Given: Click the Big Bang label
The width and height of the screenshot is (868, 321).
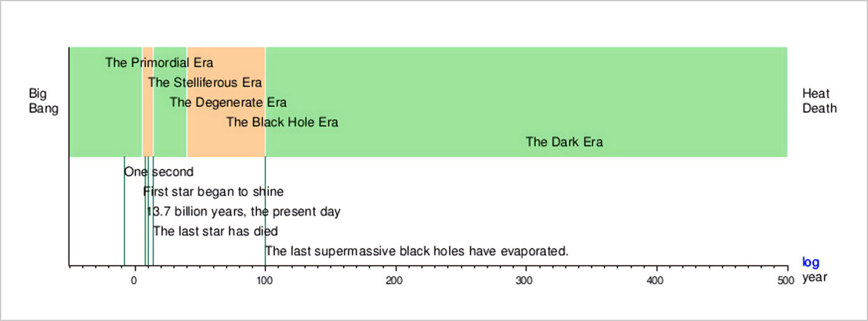Looking at the screenshot, I should coord(43,101).
